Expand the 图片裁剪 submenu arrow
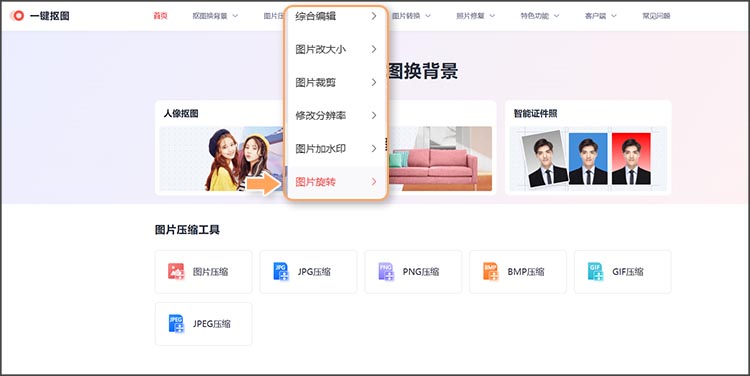 point(374,82)
